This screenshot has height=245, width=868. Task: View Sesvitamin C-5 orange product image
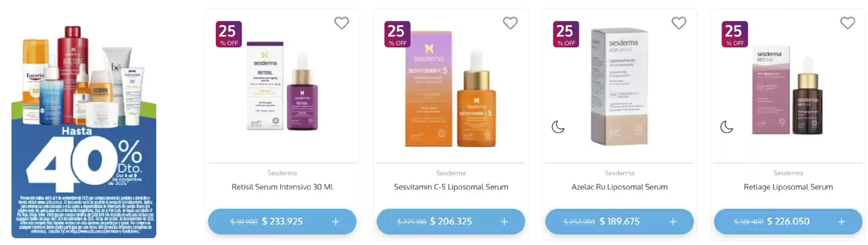pos(451,89)
